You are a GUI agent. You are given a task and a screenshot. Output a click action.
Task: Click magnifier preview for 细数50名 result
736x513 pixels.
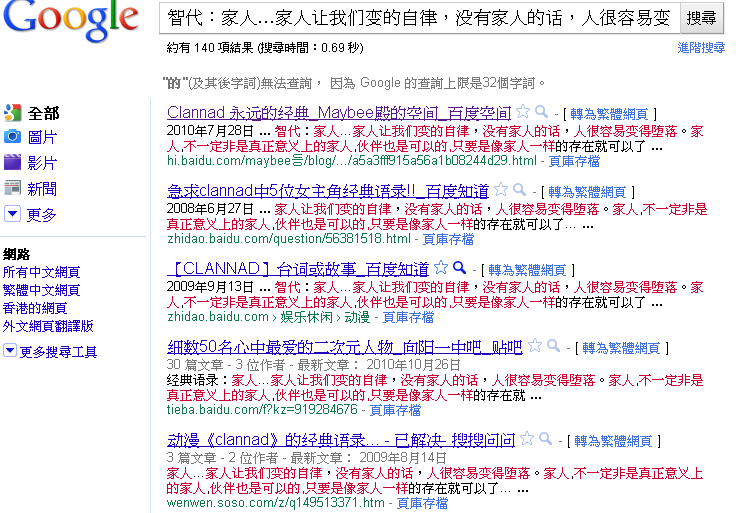point(553,346)
